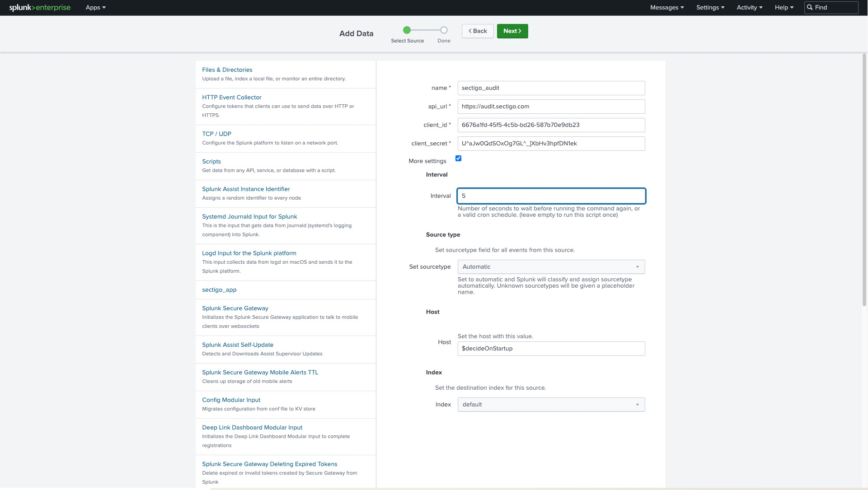Select Logd Input for the Splunk platform

(x=249, y=253)
